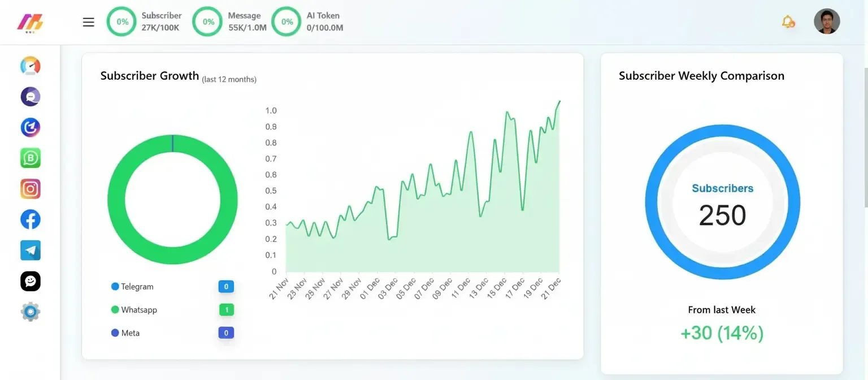Toggle the Whatsapp legend entry off
This screenshot has height=380, width=868.
(136, 310)
